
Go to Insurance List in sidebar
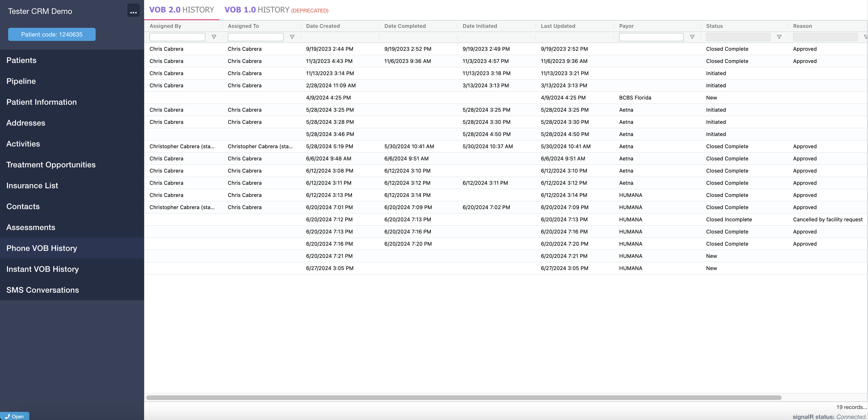point(32,185)
